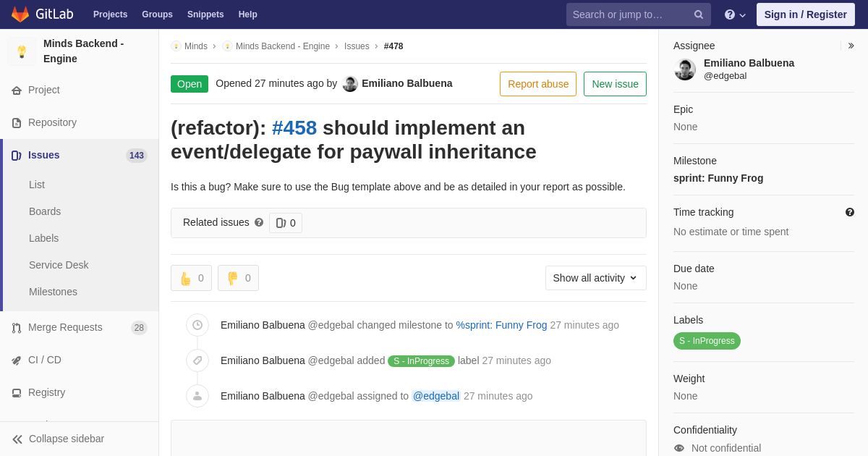Screen dimensions: 868x456
Task: Click the Registry icon in sidebar
Action: 17,393
